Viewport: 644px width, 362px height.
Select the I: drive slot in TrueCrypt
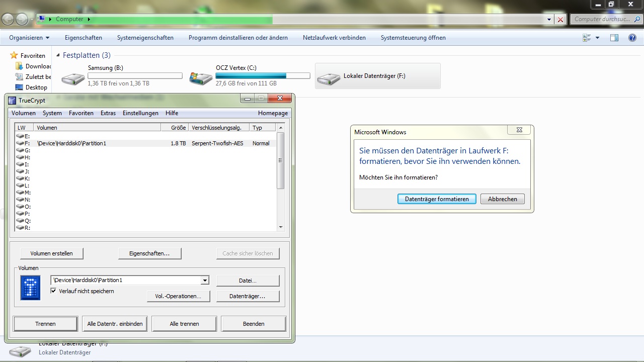[146, 164]
